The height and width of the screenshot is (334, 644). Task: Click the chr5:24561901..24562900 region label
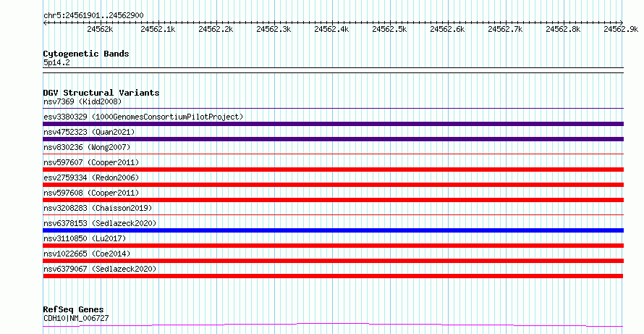tap(93, 15)
